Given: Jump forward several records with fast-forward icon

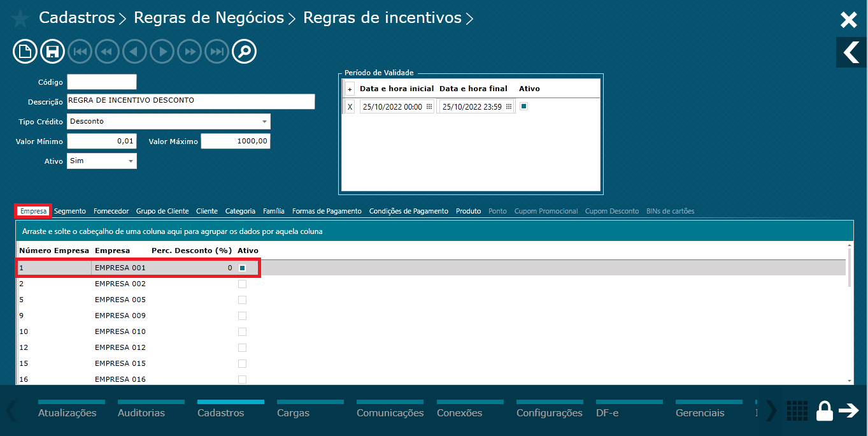Looking at the screenshot, I should pos(190,52).
